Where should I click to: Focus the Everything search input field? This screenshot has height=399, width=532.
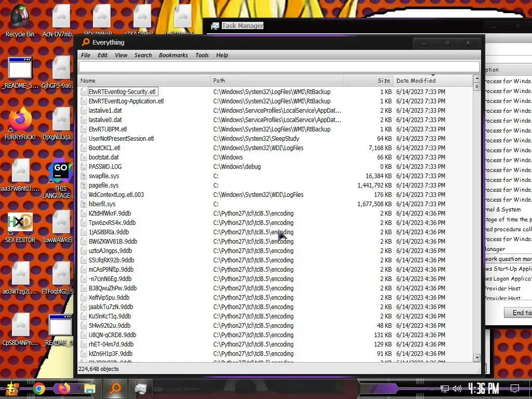[x=279, y=67]
